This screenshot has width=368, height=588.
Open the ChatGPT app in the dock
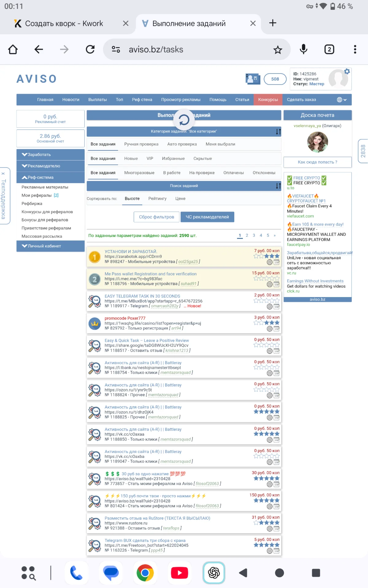point(214,573)
